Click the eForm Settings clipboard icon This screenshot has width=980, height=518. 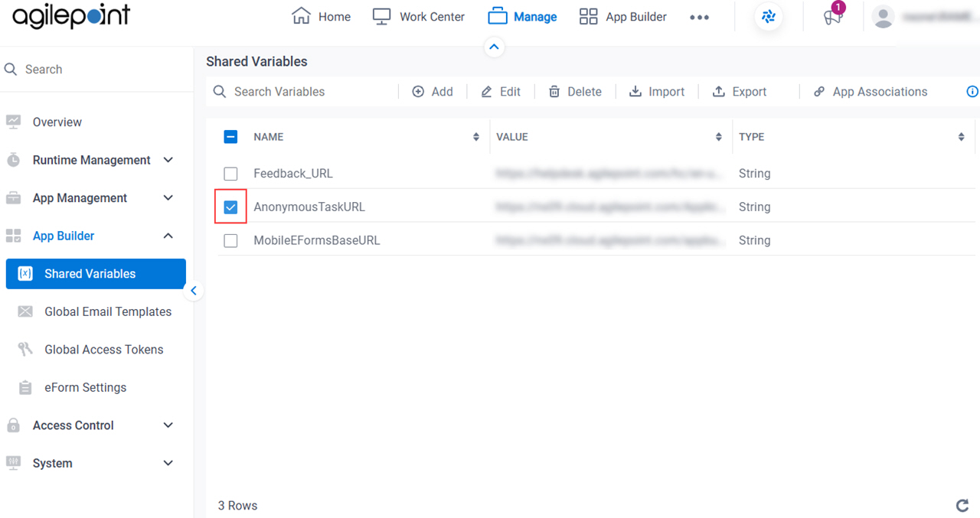(25, 388)
